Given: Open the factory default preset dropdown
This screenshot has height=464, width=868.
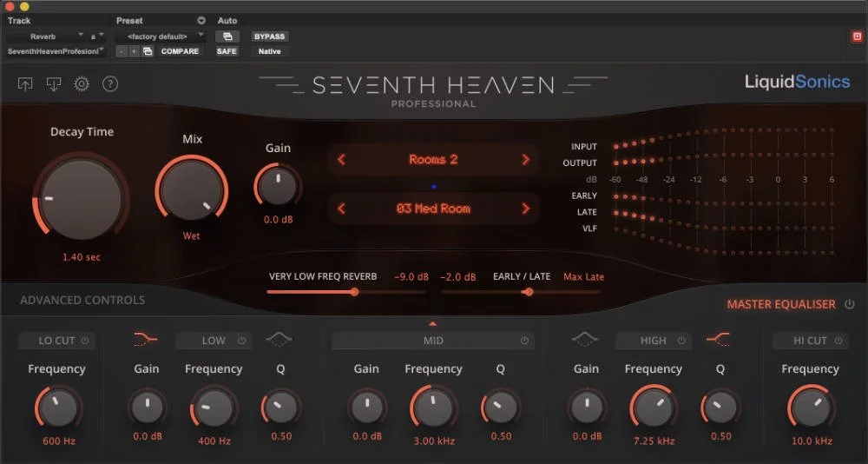Looking at the screenshot, I should [x=161, y=36].
